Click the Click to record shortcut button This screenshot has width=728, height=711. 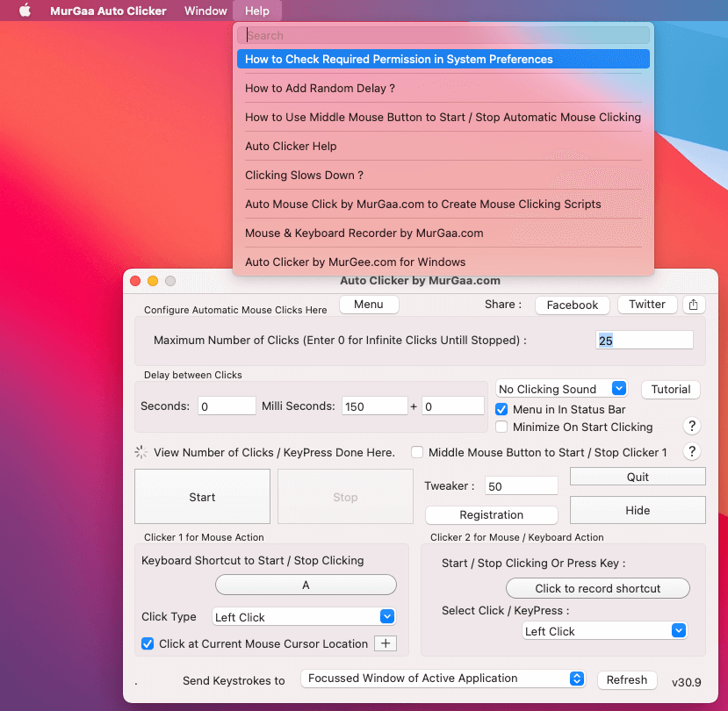coord(597,588)
